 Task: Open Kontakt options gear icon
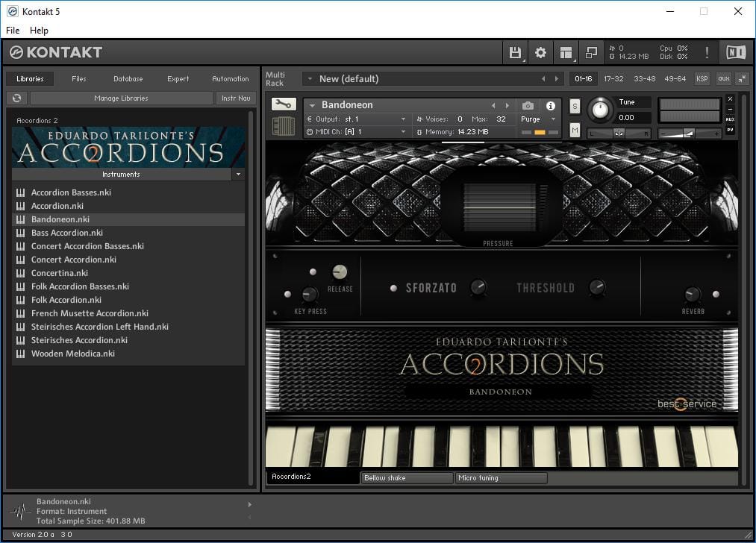click(x=540, y=52)
